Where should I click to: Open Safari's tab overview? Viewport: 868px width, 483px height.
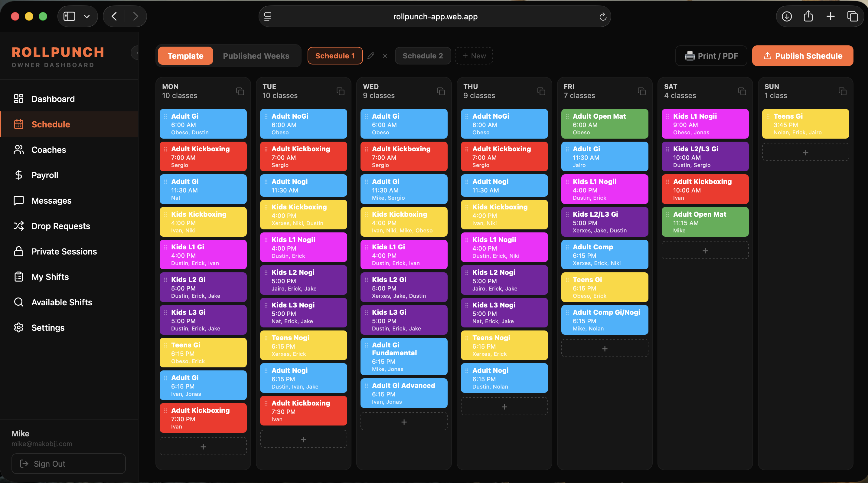coord(853,16)
